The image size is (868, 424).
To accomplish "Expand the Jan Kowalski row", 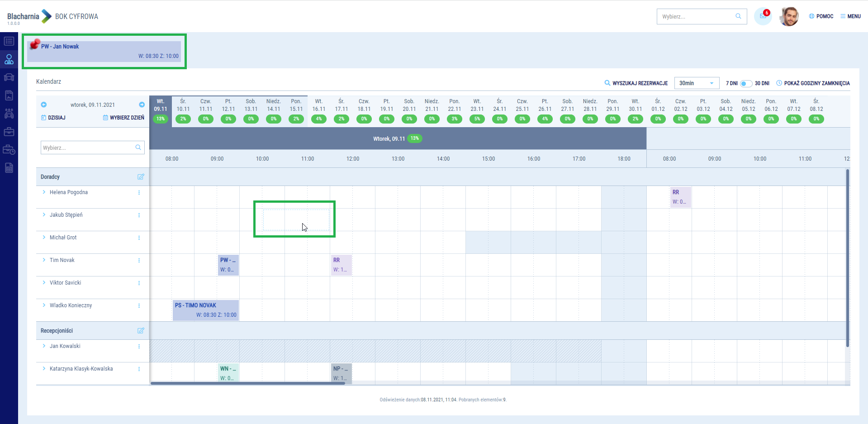I will point(44,346).
